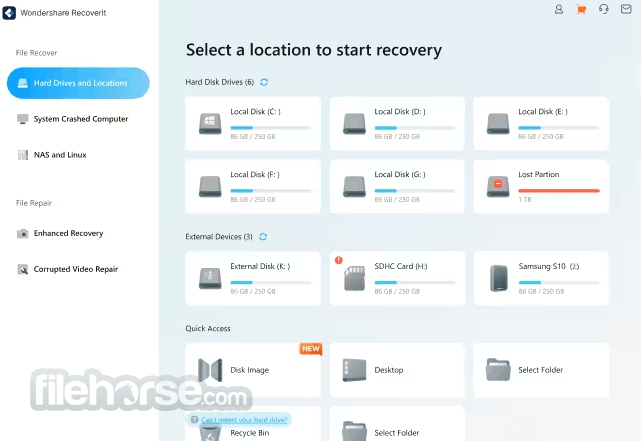
Task: Click the SDHC Card (H:) card icon
Action: (354, 278)
